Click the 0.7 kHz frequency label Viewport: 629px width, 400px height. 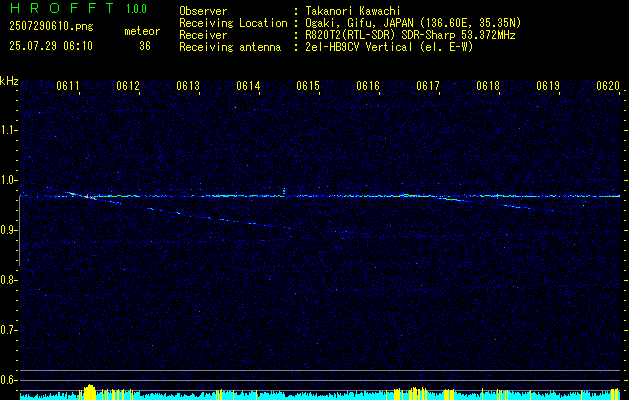(x=8, y=330)
